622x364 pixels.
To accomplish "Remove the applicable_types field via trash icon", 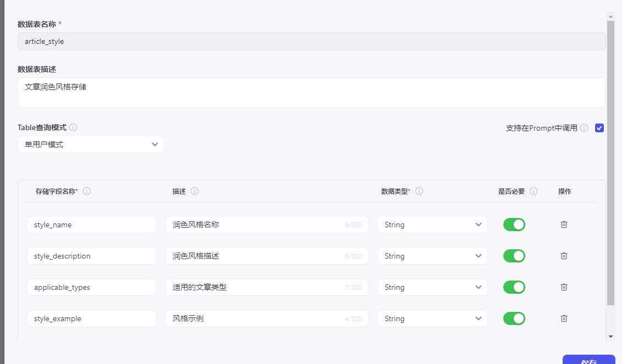I will [564, 287].
